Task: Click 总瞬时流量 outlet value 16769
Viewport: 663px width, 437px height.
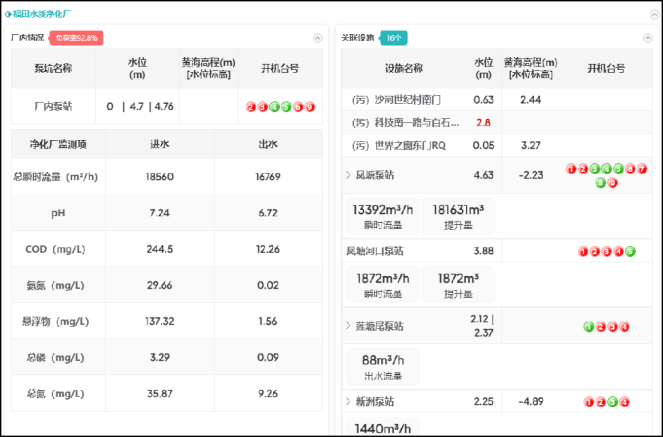Action: [x=268, y=177]
